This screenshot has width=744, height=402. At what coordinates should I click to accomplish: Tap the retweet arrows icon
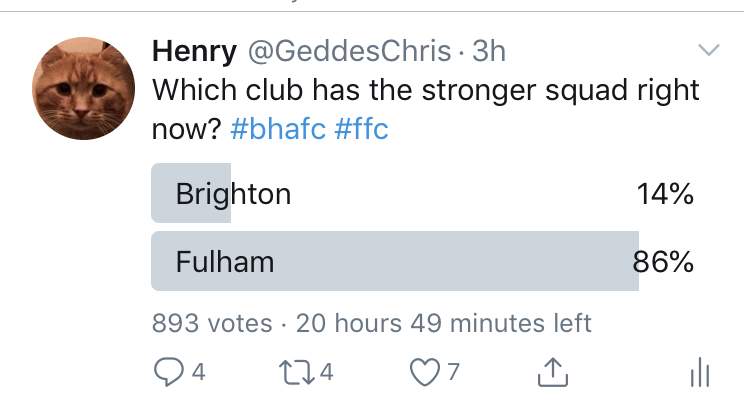[297, 372]
